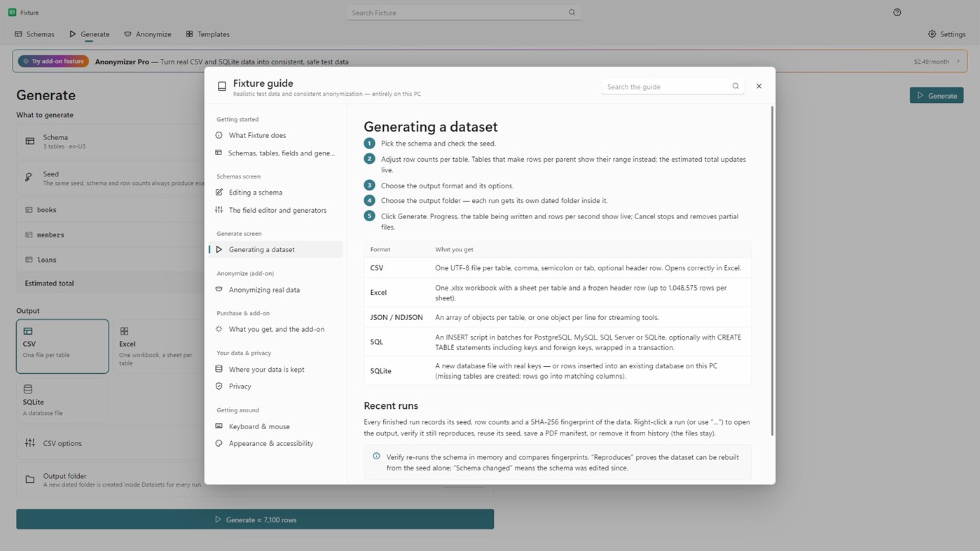Click the CSV format icon

pyautogui.click(x=28, y=331)
